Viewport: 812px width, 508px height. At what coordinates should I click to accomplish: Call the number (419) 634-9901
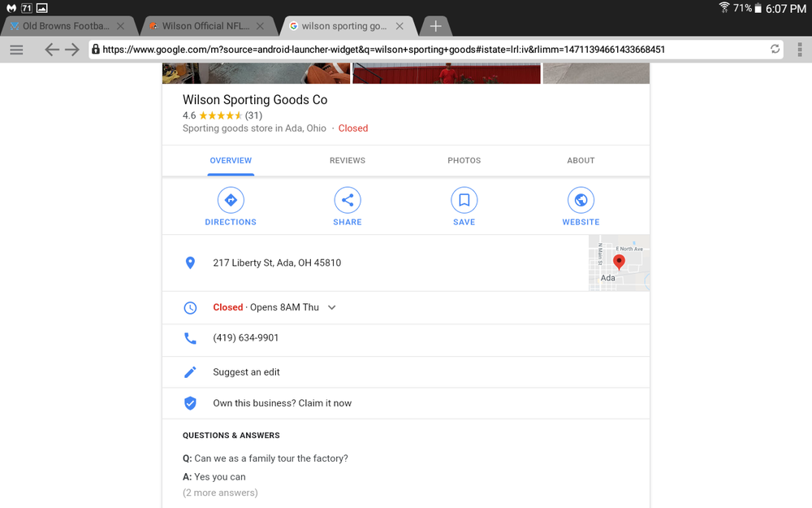click(x=246, y=338)
